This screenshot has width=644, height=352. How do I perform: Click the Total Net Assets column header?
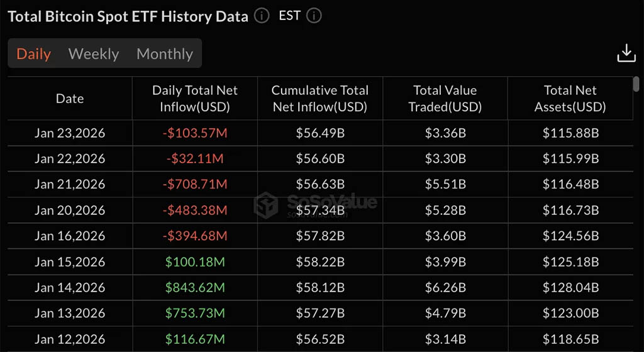pyautogui.click(x=570, y=99)
